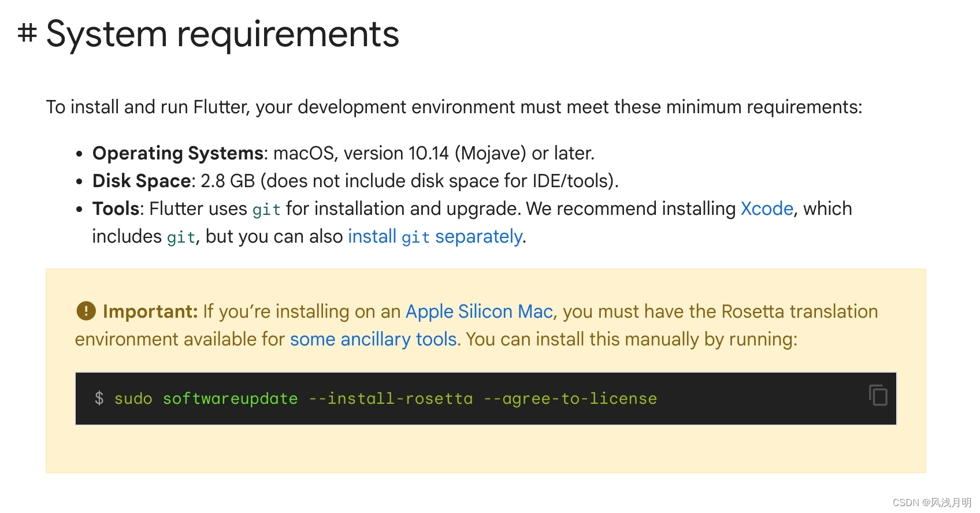Click the word softwareupdate in the code block
The image size is (980, 513).
pyautogui.click(x=230, y=399)
